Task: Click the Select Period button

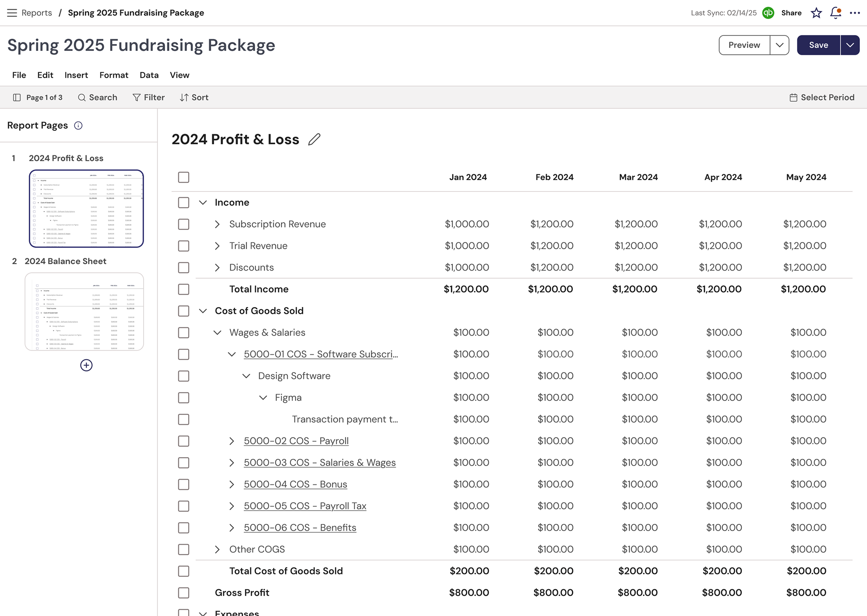Action: (x=821, y=97)
